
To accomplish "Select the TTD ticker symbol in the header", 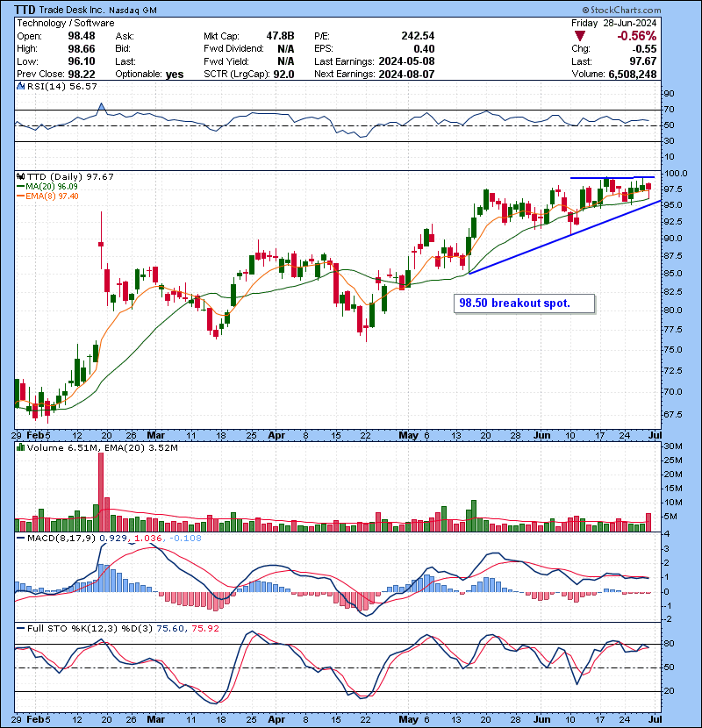I will tap(25, 10).
